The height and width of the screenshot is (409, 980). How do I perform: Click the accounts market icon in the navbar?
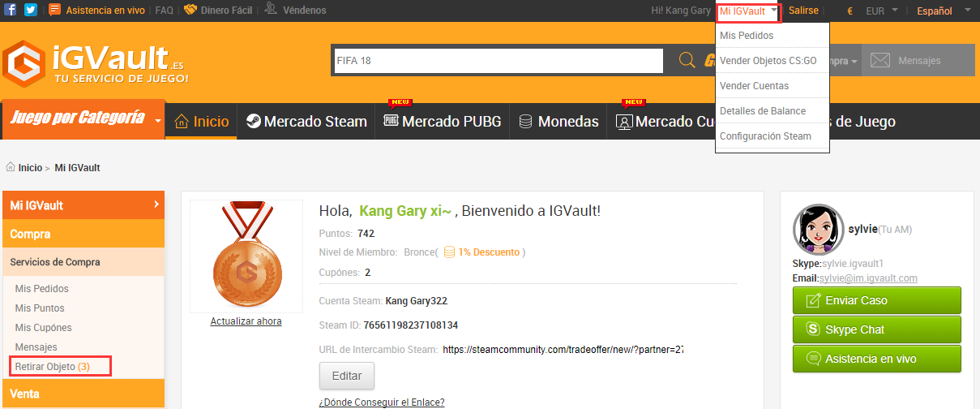624,122
